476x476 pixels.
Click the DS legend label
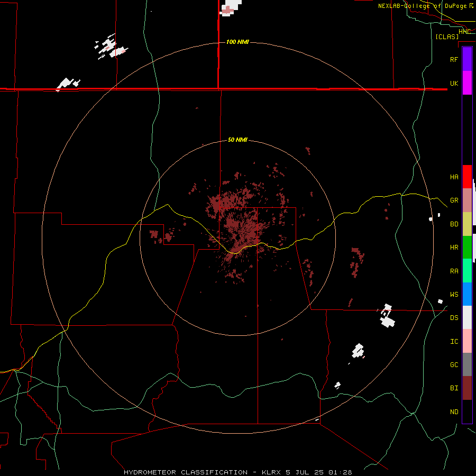(454, 318)
